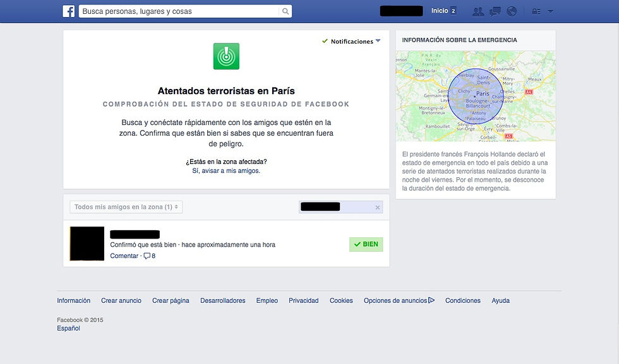This screenshot has height=364, width=619.
Task: Open Desarrolladores footer link
Action: click(222, 300)
